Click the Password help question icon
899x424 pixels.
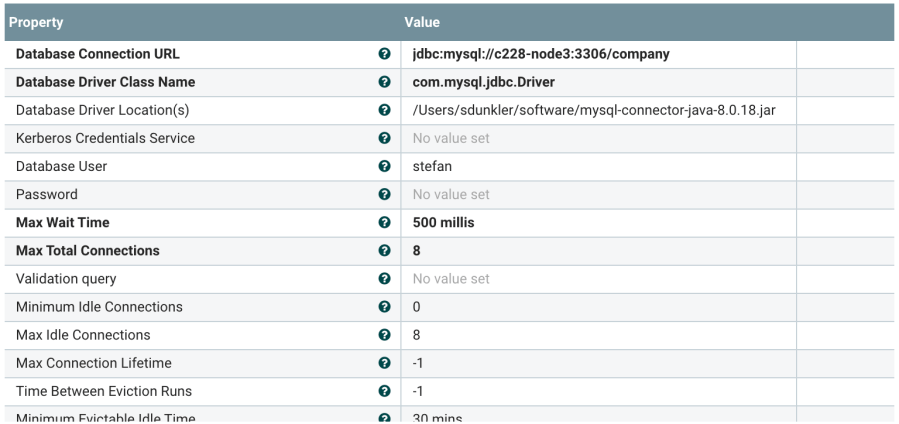click(x=385, y=194)
